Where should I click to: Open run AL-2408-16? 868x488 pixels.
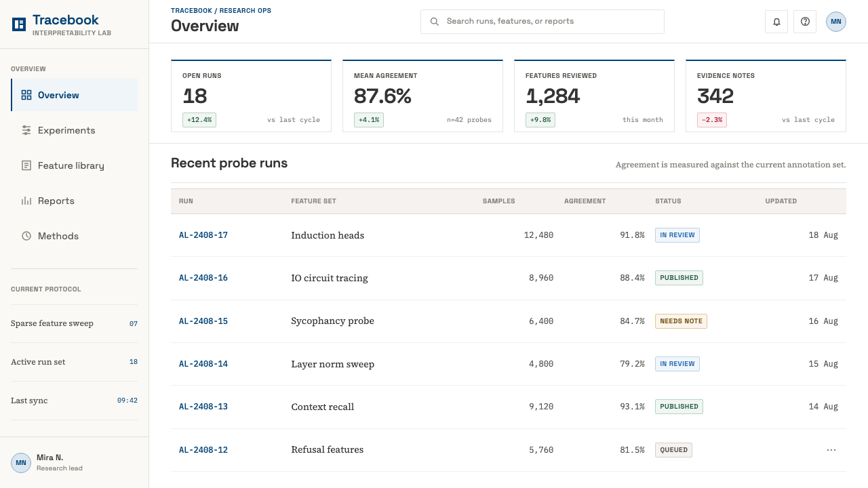(203, 278)
